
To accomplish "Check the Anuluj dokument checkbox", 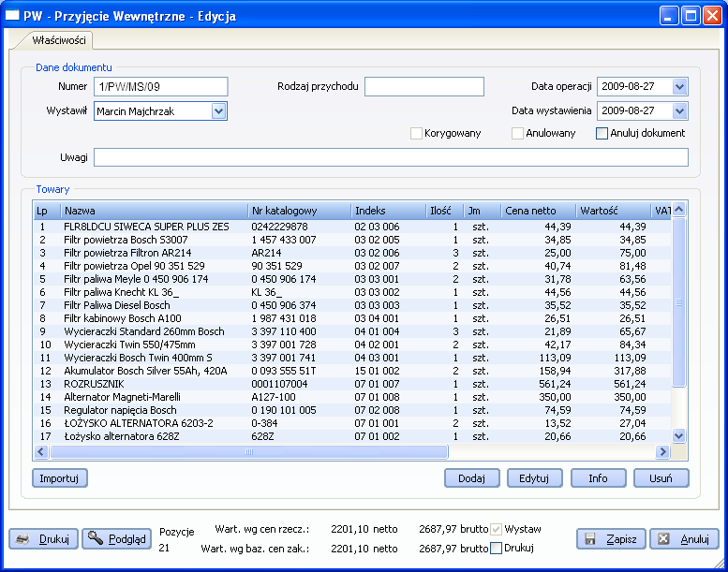I will [x=602, y=134].
